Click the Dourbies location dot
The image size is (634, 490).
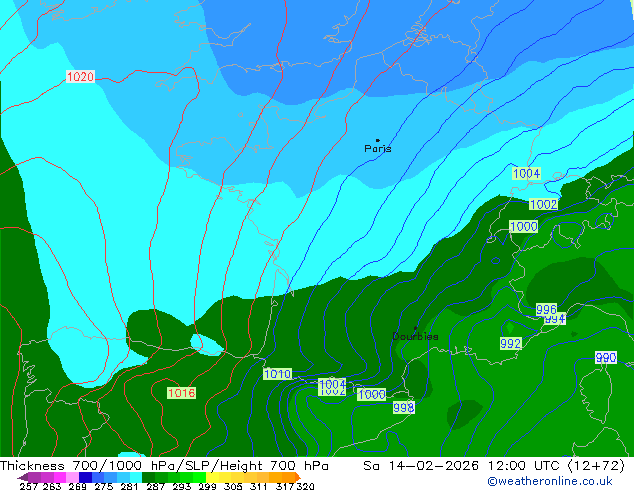point(415,328)
